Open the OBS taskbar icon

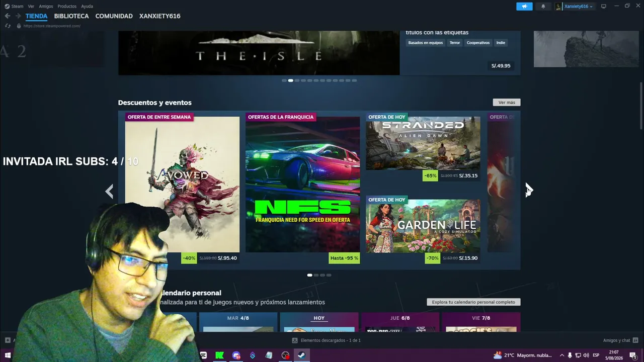pyautogui.click(x=285, y=355)
